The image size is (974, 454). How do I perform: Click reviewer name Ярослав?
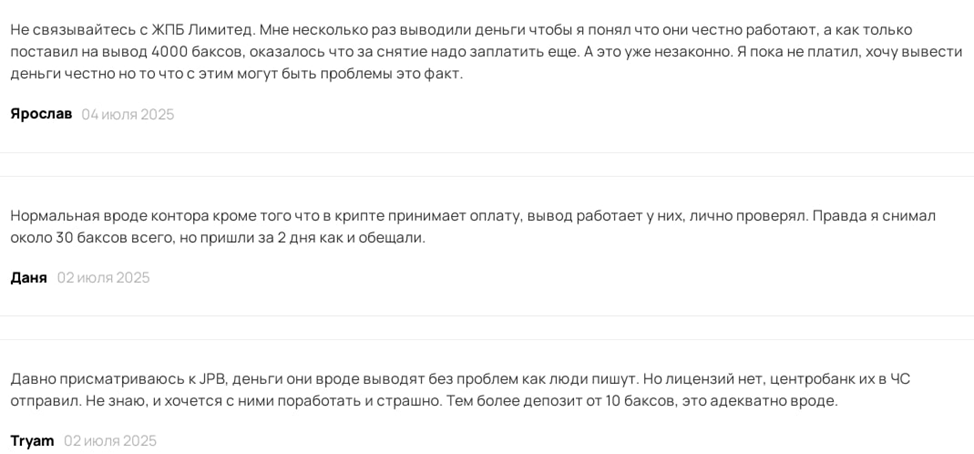tap(41, 114)
